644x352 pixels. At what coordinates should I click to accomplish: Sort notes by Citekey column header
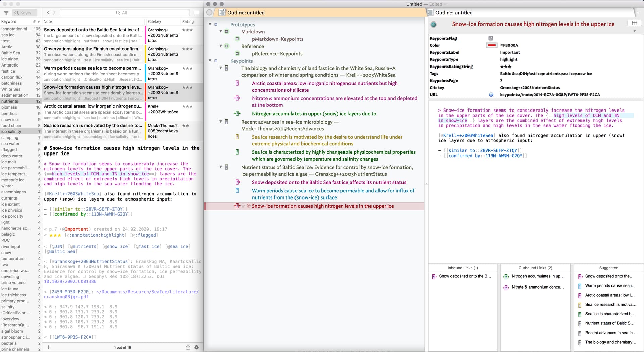tap(163, 21)
